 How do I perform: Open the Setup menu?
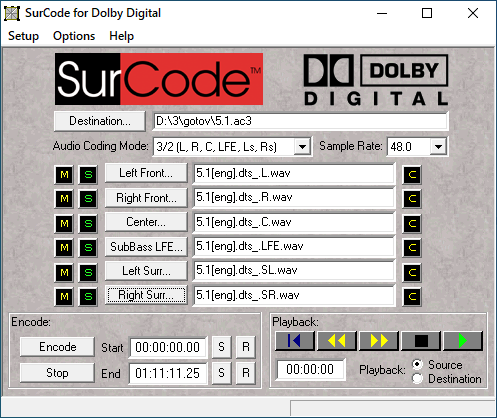pyautogui.click(x=23, y=36)
